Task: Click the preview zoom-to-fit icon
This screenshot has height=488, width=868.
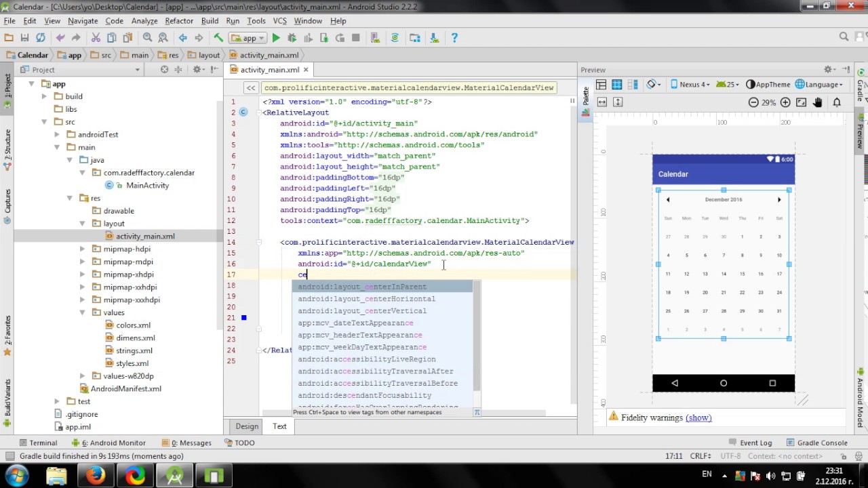Action: click(802, 102)
